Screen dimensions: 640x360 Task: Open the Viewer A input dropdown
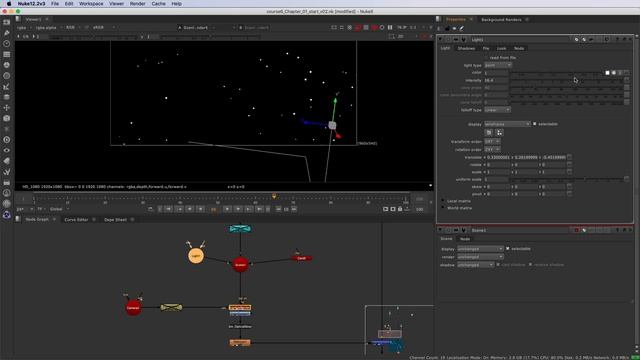(207, 27)
